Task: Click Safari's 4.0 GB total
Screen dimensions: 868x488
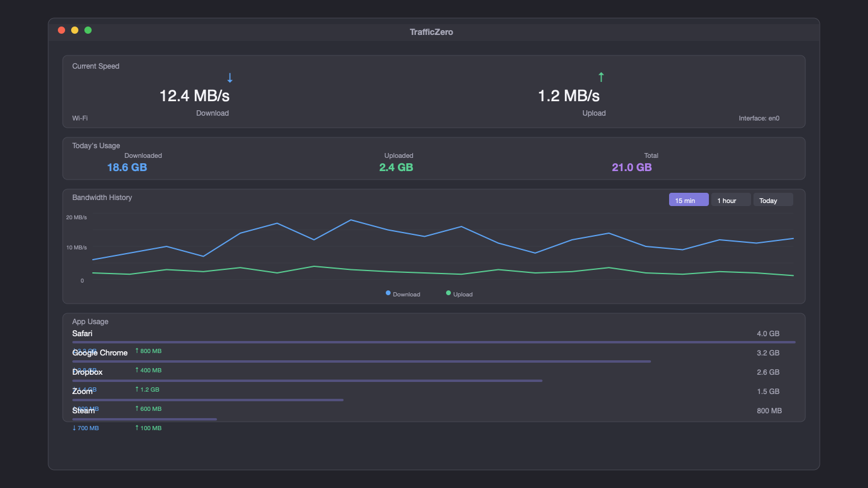Action: tap(768, 334)
